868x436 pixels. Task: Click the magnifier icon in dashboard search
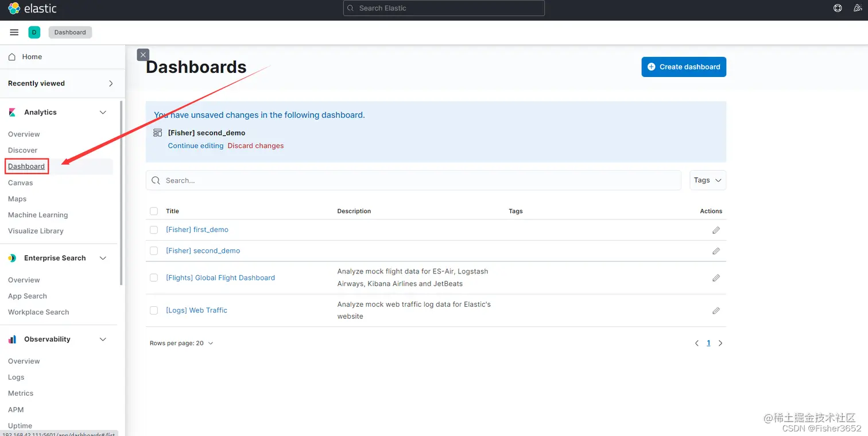156,180
